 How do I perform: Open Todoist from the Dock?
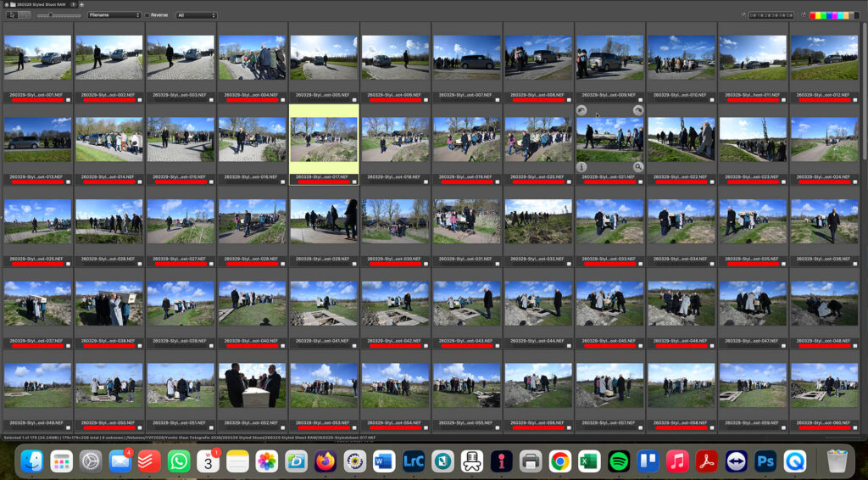point(149,460)
